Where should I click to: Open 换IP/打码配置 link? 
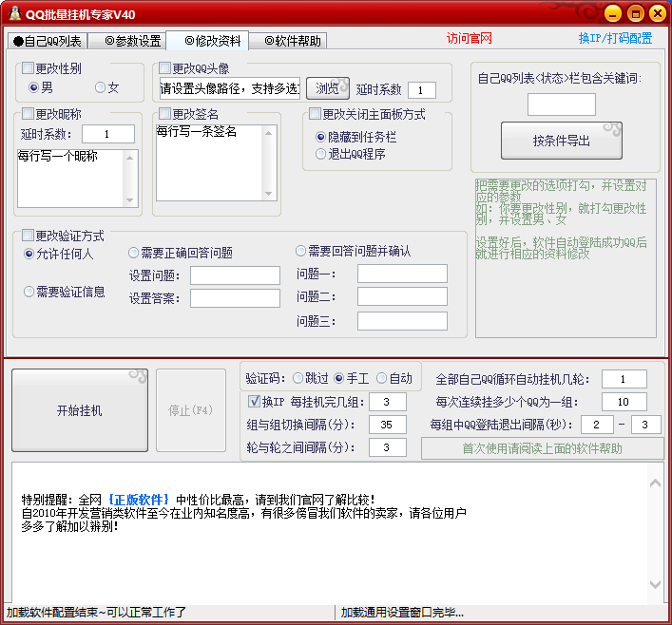click(x=615, y=39)
